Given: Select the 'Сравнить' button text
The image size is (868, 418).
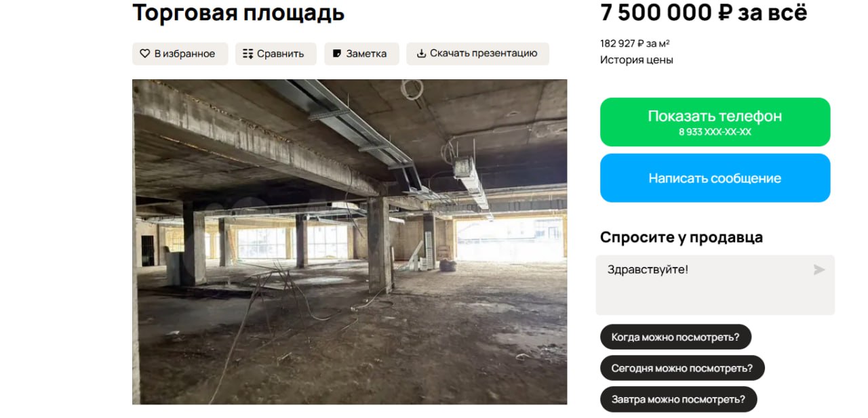Looking at the screenshot, I should click(281, 54).
